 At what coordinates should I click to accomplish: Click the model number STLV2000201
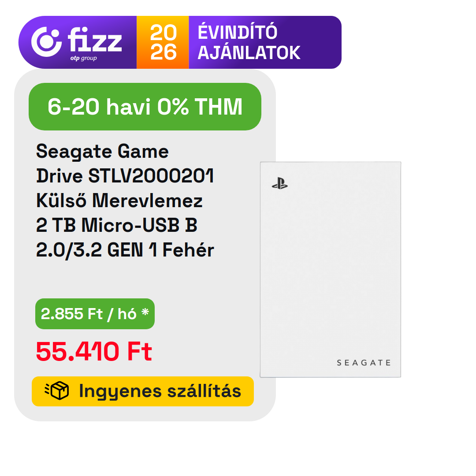pyautogui.click(x=151, y=176)
